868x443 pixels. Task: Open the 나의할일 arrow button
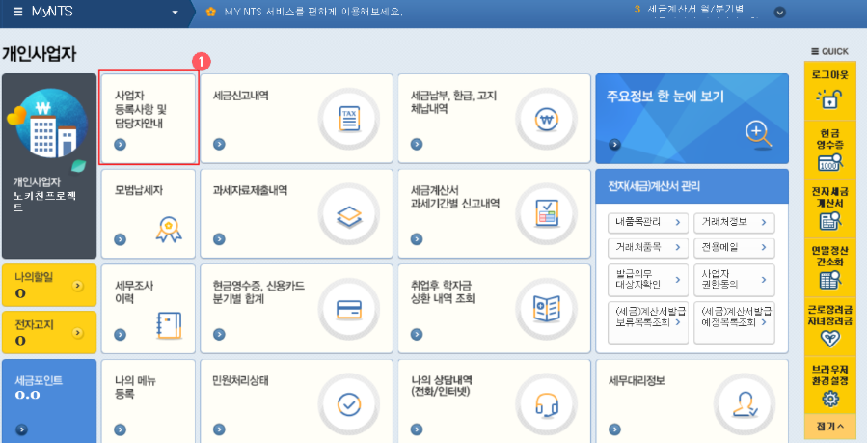77,286
